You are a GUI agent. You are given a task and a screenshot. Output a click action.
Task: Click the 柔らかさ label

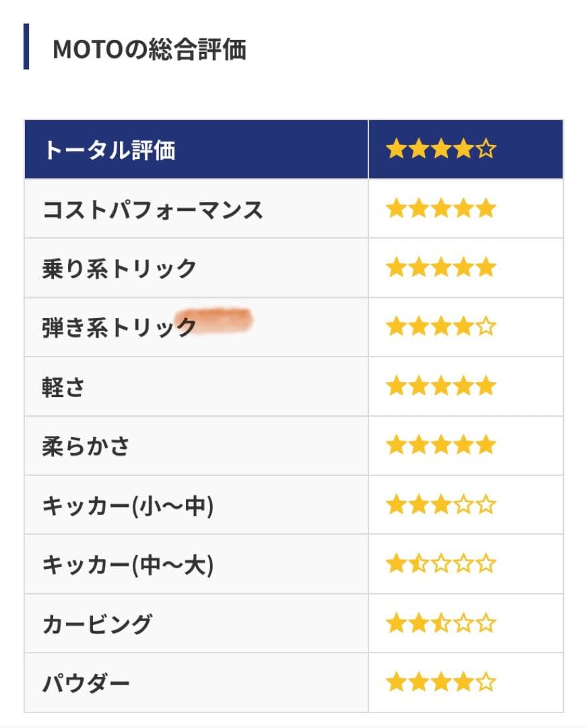(86, 447)
